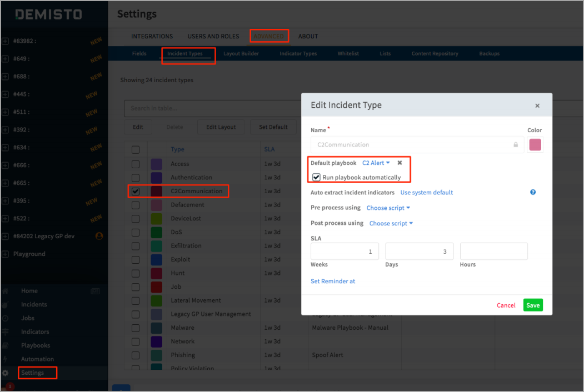Open the Playbooks book icon
The width and height of the screenshot is (584, 392).
click(x=5, y=345)
